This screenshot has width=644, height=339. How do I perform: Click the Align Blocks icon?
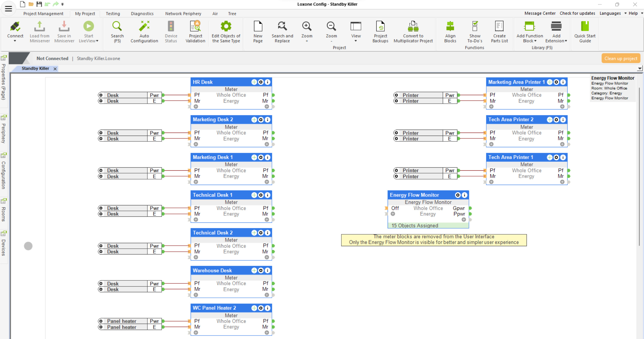click(x=450, y=26)
